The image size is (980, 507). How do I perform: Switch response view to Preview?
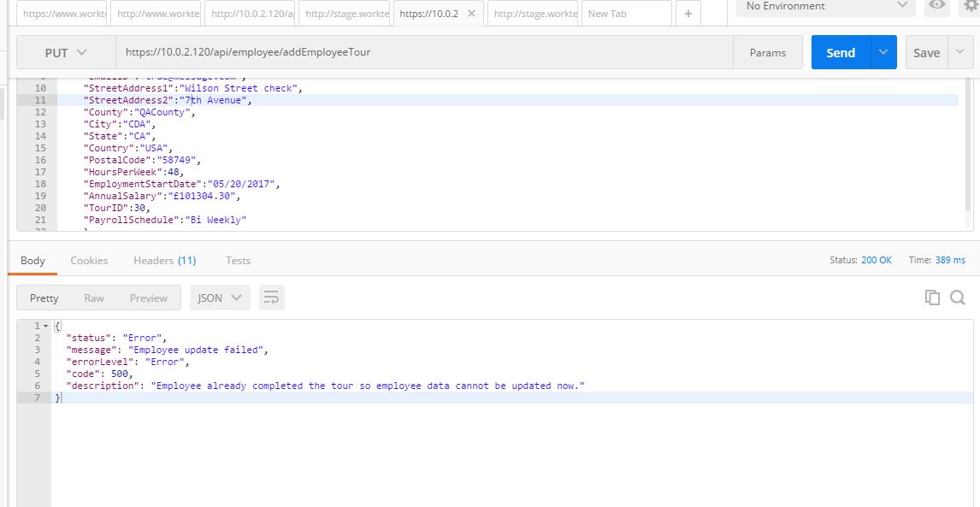point(148,298)
